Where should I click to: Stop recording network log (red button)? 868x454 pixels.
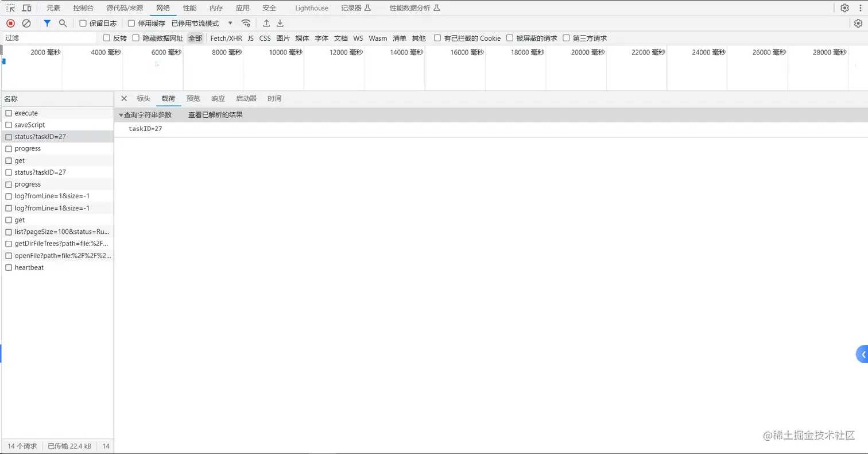10,23
